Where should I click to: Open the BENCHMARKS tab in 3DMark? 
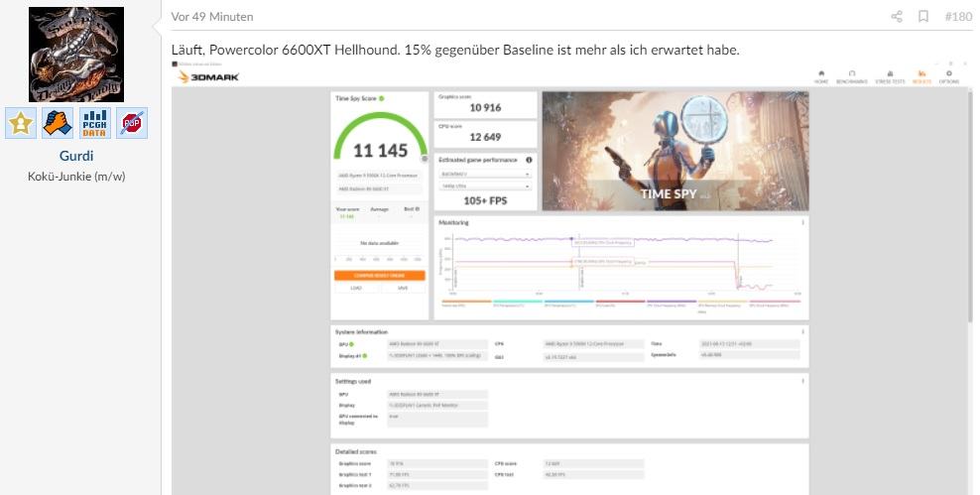(852, 76)
